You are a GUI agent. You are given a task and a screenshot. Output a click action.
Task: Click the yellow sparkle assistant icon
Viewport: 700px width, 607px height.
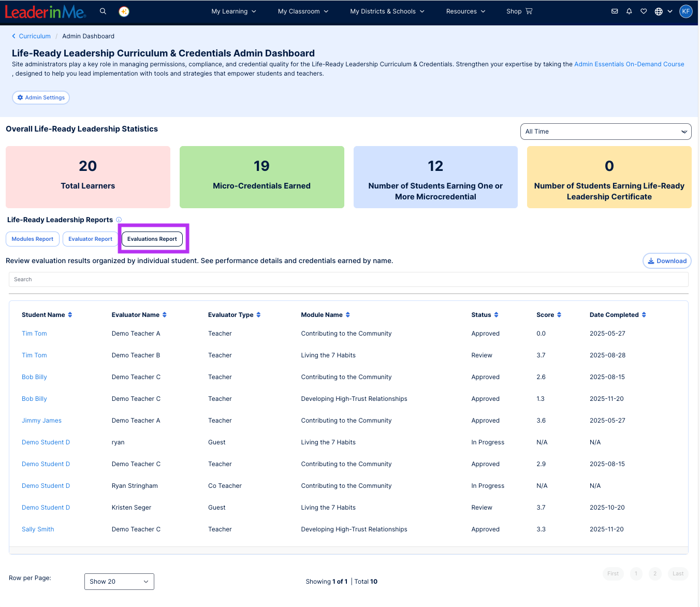coord(124,11)
